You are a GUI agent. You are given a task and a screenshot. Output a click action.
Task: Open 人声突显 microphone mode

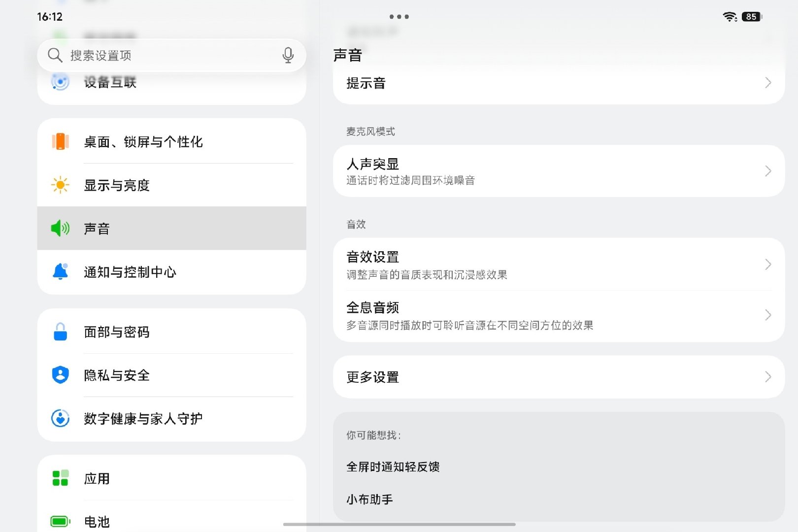(559, 171)
